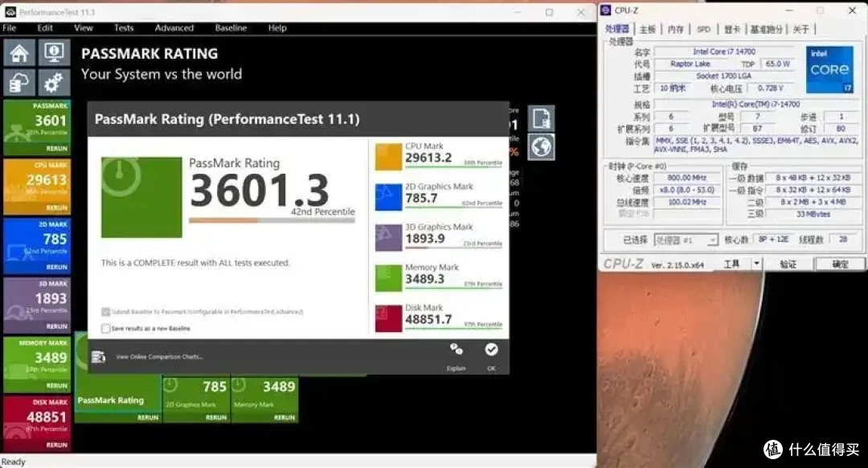Viewport: 868px width, 468px height.
Task: Switch to the 内存 tab in CPU-Z
Action: (x=675, y=30)
